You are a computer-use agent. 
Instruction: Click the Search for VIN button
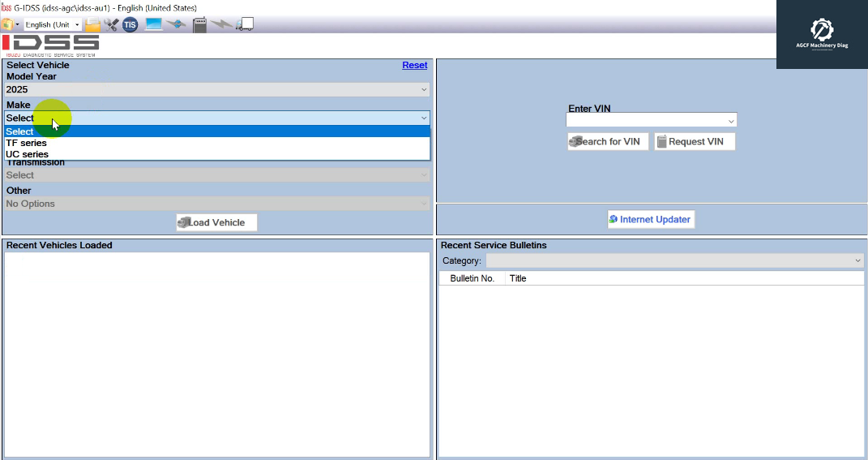coord(608,141)
